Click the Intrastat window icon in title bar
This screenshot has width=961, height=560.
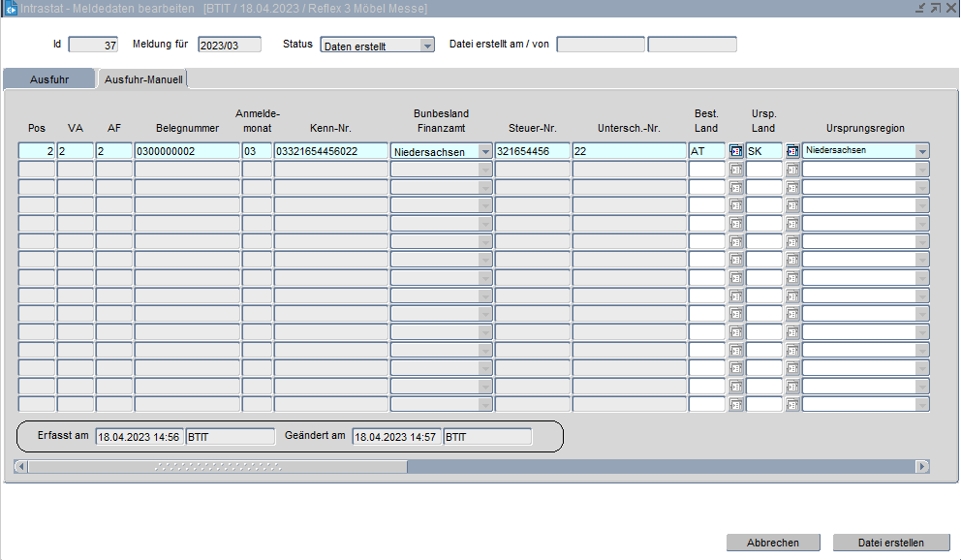coord(11,9)
